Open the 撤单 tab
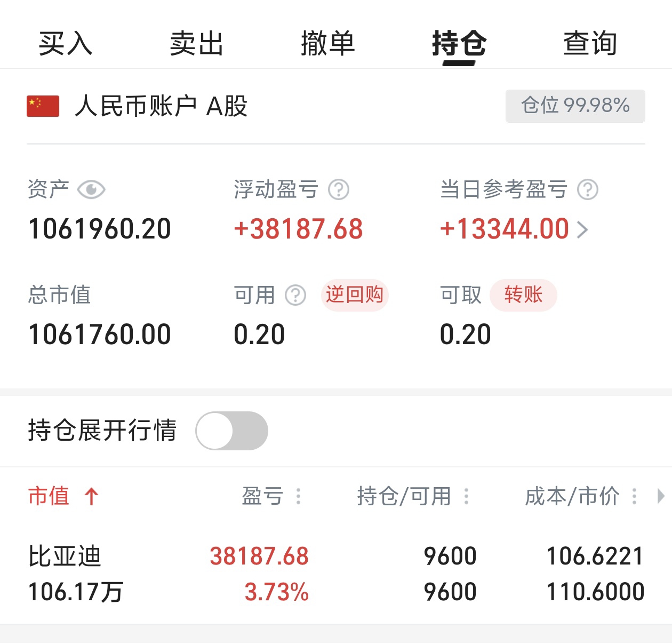 [328, 43]
